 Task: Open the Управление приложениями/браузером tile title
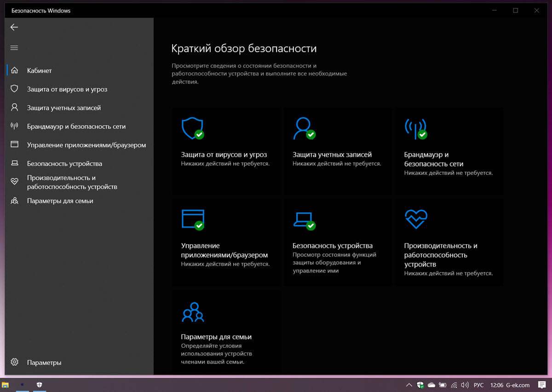pyautogui.click(x=224, y=250)
